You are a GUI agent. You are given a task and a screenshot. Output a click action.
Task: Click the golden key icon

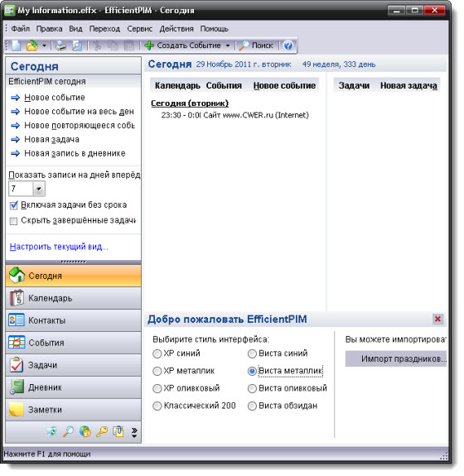[102, 431]
